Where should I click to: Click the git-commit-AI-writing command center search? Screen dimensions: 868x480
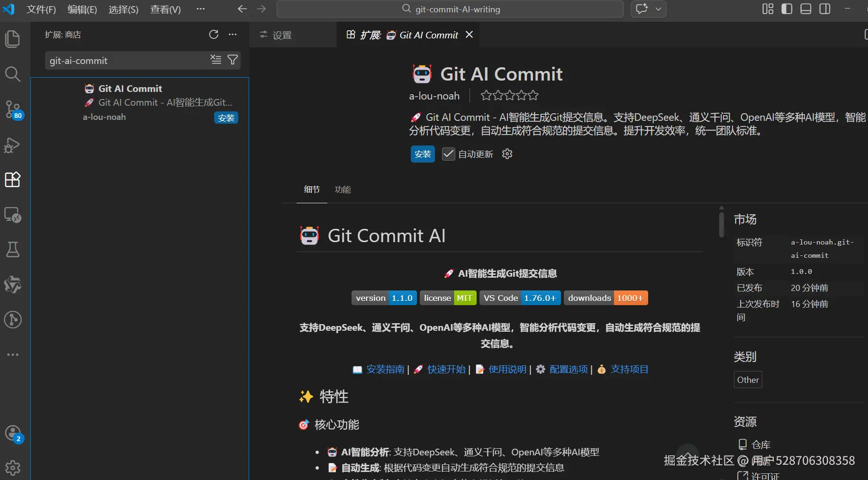click(450, 9)
